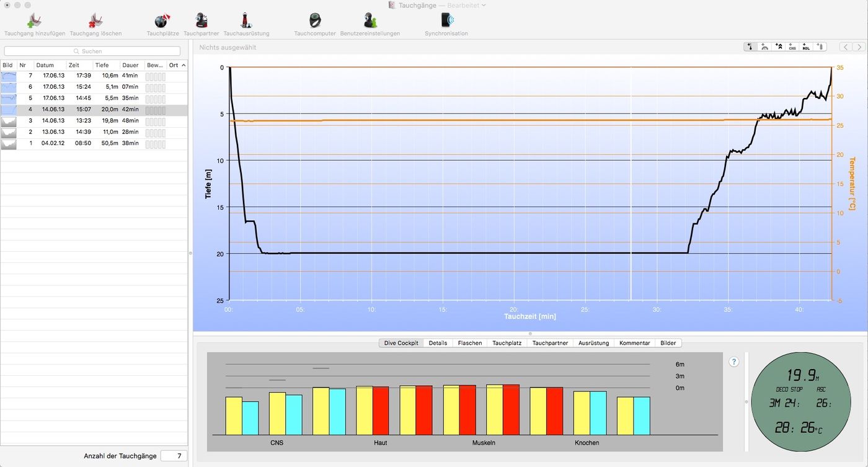Switch to the Details tab
Screen dimensions: 868x467
pos(437,343)
